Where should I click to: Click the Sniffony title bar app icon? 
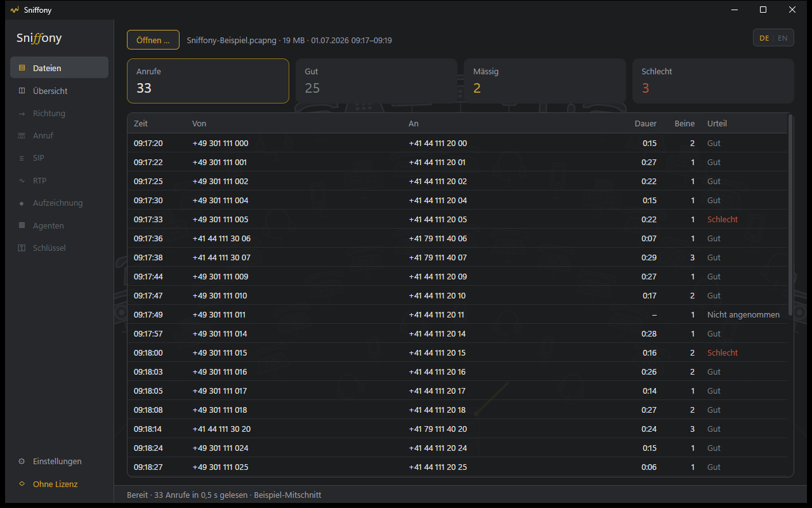pos(15,10)
